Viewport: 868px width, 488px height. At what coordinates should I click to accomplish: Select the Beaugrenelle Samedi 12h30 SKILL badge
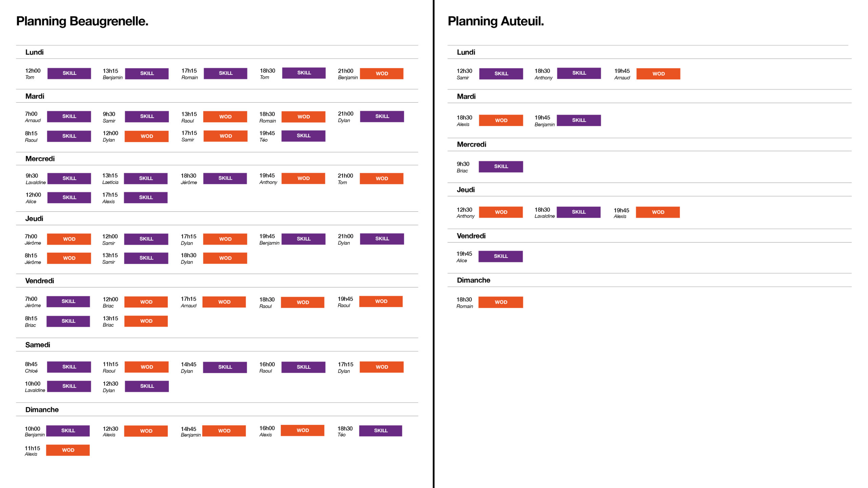[x=147, y=386]
